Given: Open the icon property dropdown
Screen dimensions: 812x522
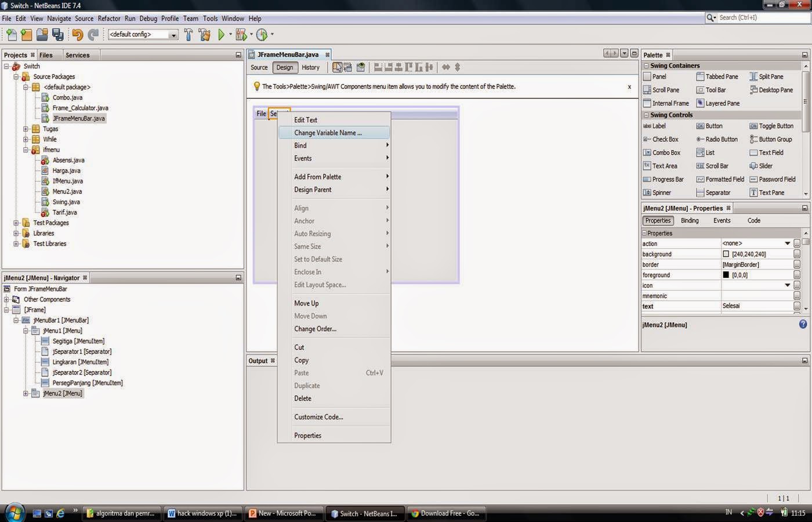Looking at the screenshot, I should 787,285.
